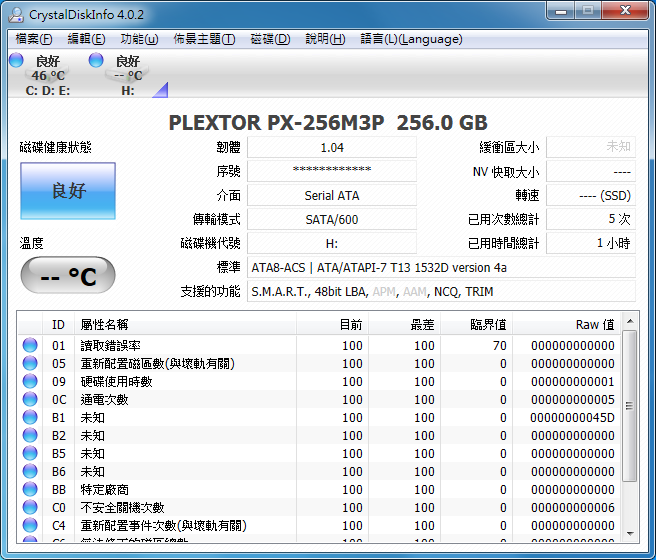The height and width of the screenshot is (560, 656).
Task: Click the Raw 值 column header
Action: point(567,324)
